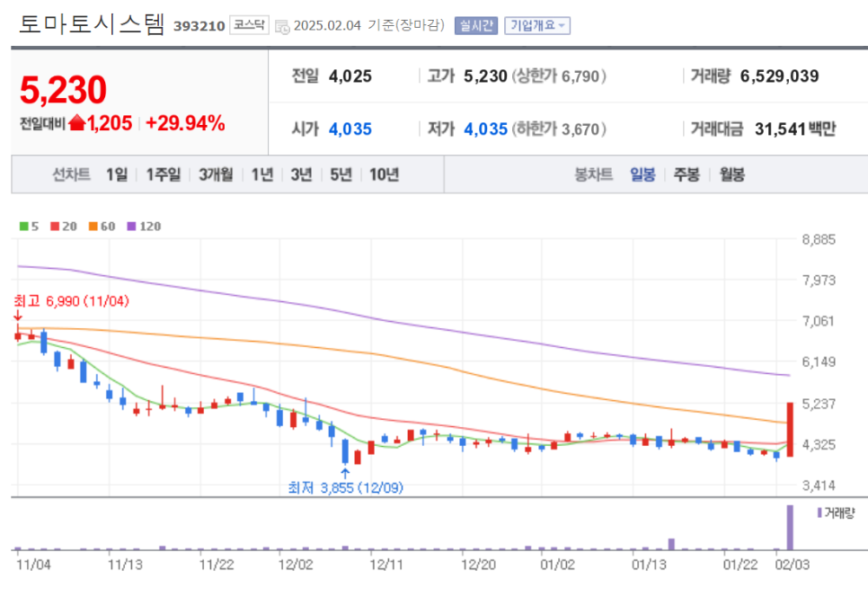Click the 12/11 date on the x-axis
Screen dimensions: 868x597
(x=386, y=565)
